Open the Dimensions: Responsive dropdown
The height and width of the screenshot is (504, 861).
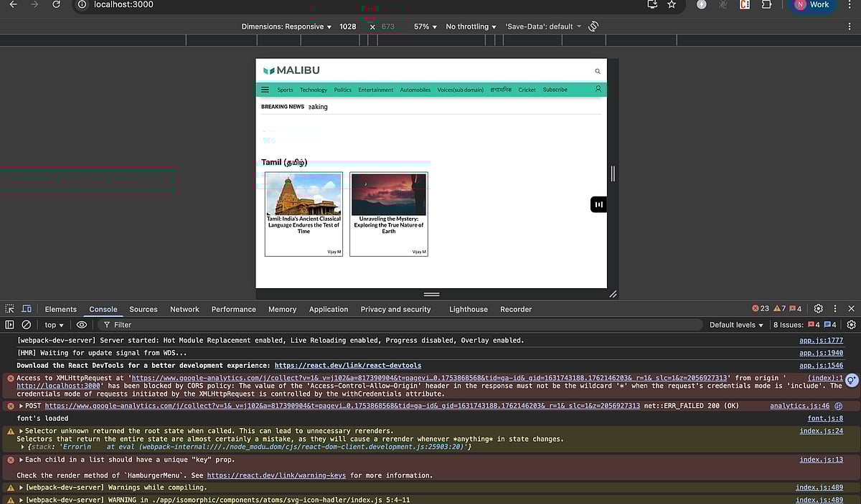point(286,27)
